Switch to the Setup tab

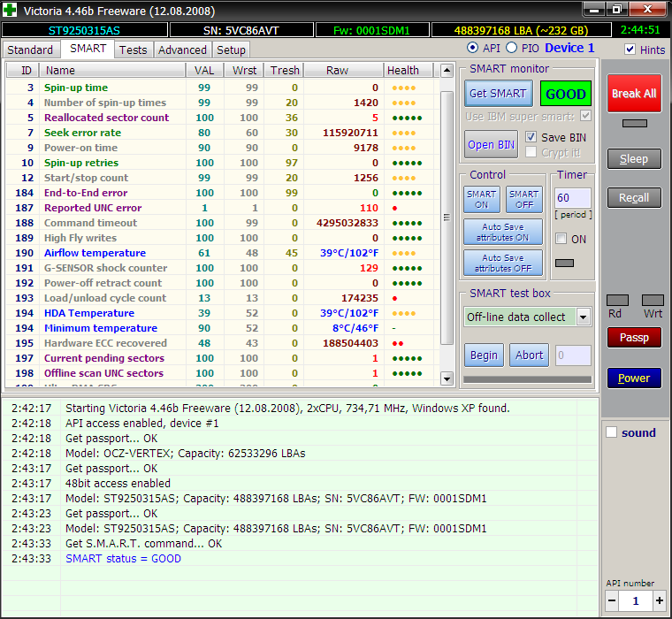pyautogui.click(x=231, y=50)
